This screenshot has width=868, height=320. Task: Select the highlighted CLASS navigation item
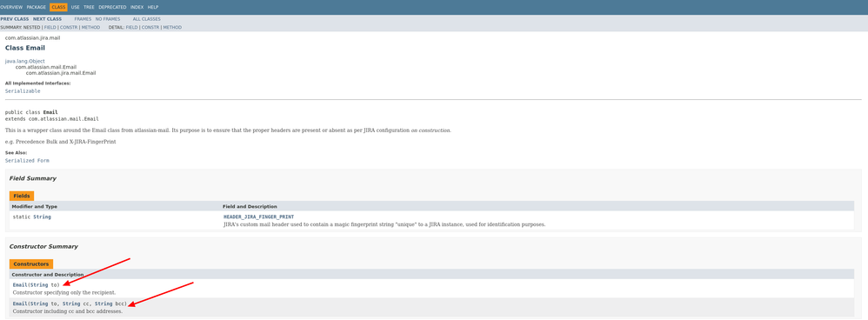point(58,7)
